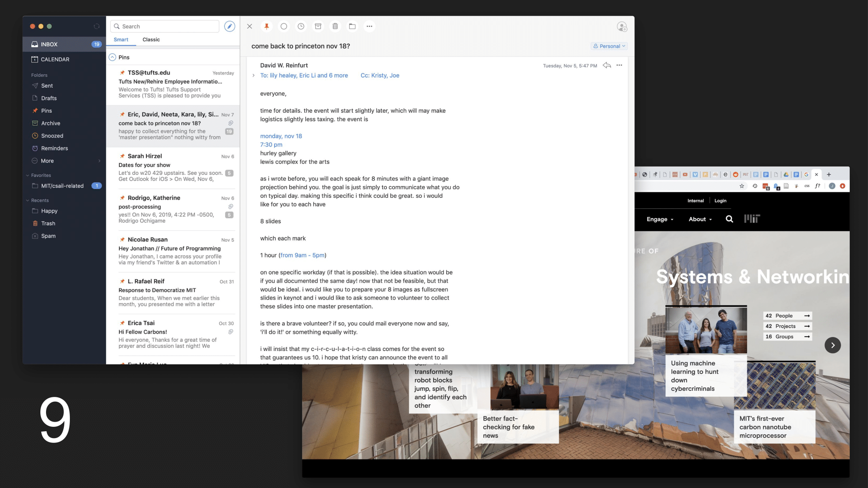Image resolution: width=868 pixels, height=488 pixels.
Task: Collapse the Recents section
Action: click(x=27, y=201)
